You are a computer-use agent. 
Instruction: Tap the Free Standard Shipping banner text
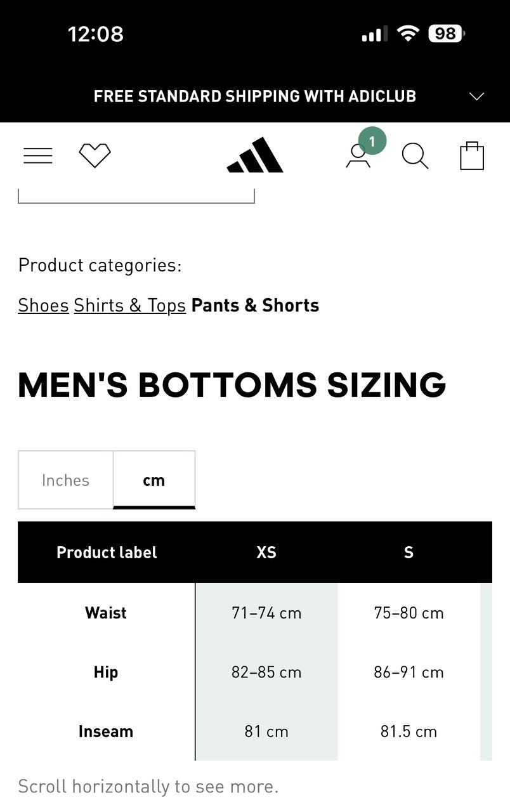254,96
